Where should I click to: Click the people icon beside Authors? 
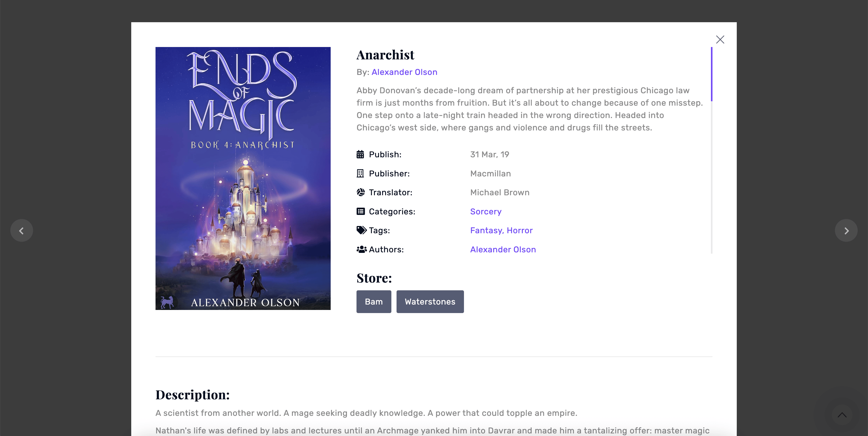click(x=361, y=249)
